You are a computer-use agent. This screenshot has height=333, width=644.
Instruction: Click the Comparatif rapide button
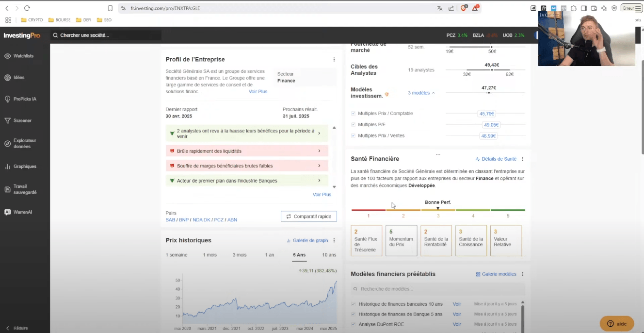click(309, 216)
